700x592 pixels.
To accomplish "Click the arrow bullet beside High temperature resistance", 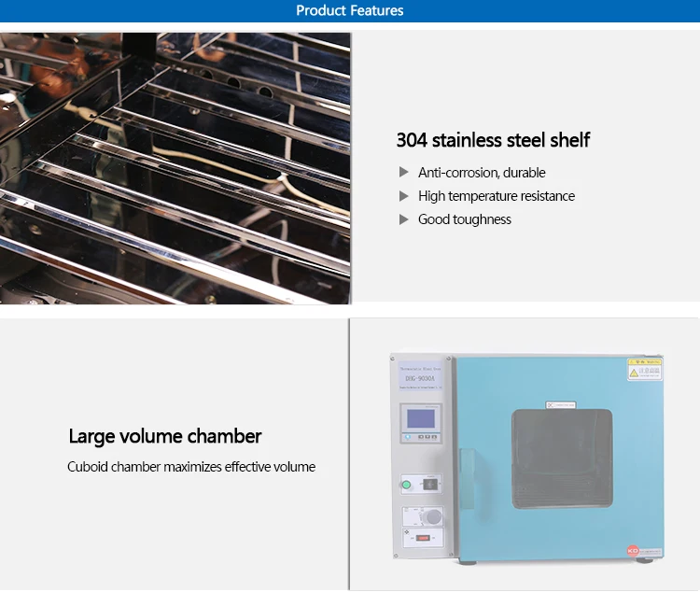I will pos(404,195).
